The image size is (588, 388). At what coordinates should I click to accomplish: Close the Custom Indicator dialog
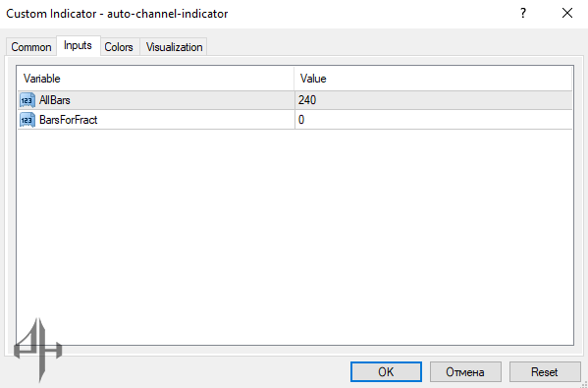567,14
